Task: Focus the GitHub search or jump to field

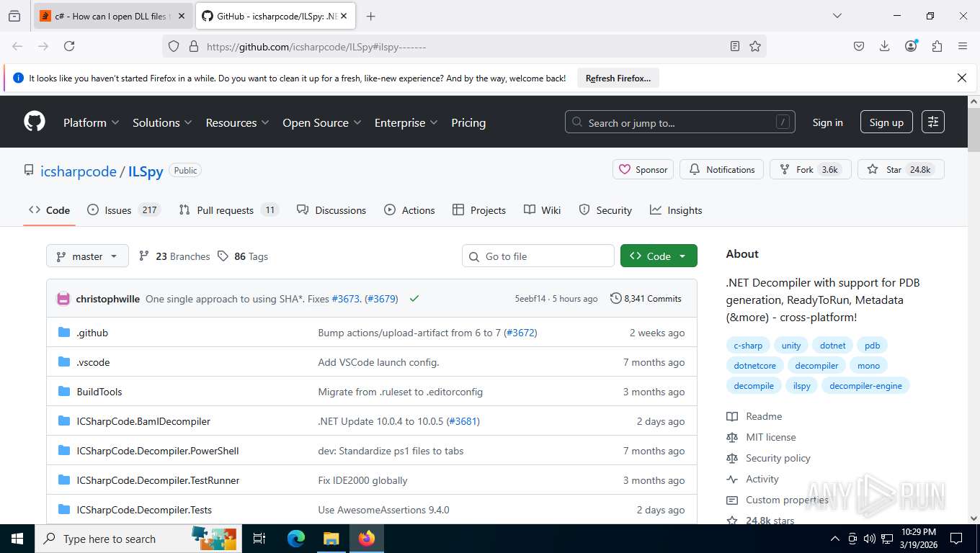Action: coord(680,122)
